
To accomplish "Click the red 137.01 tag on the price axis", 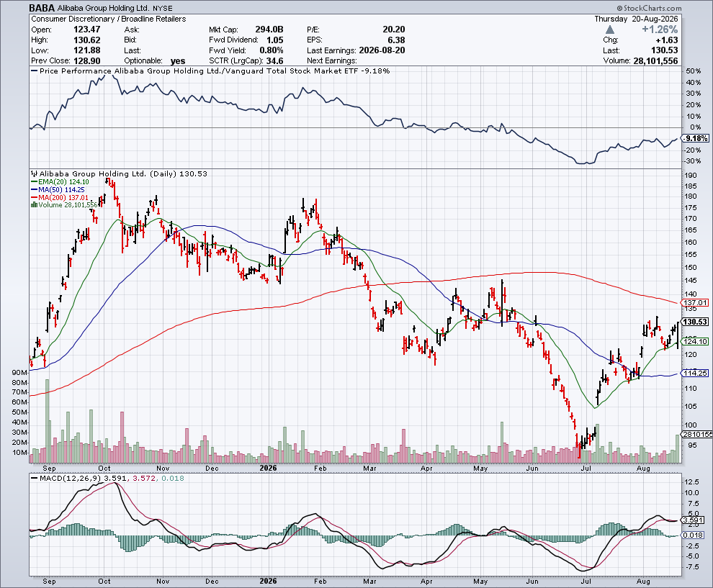I will 695,302.
